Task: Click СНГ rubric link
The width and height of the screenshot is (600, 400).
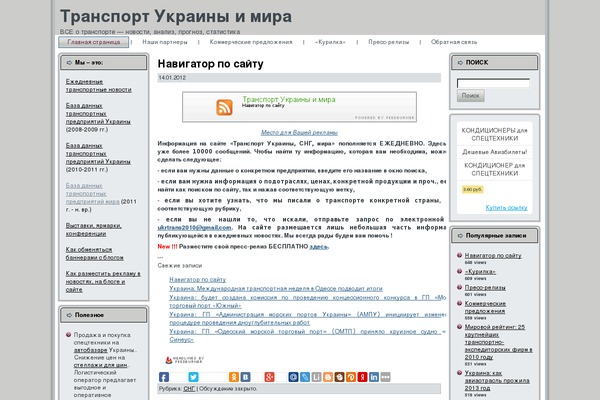Action: click(x=189, y=389)
